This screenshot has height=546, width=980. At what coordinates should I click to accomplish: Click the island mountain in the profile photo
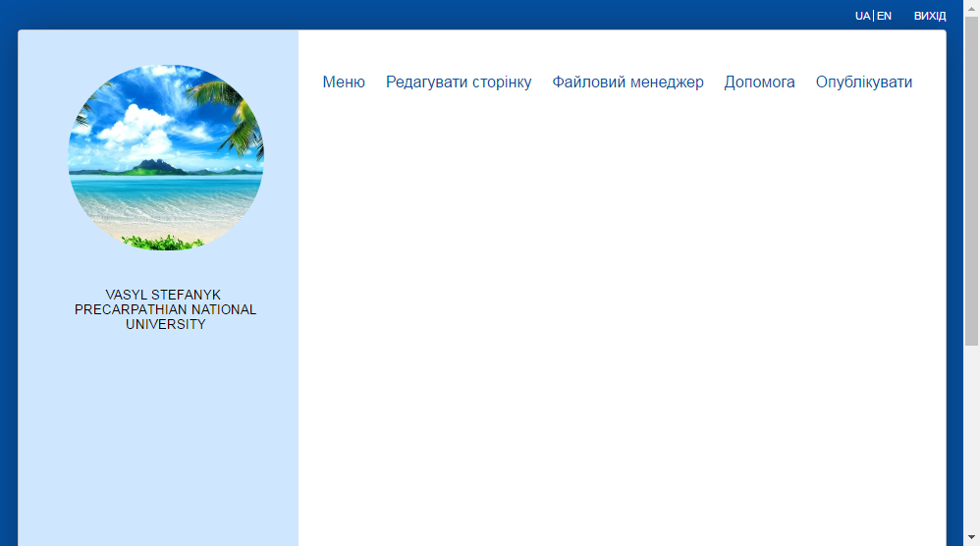[153, 166]
